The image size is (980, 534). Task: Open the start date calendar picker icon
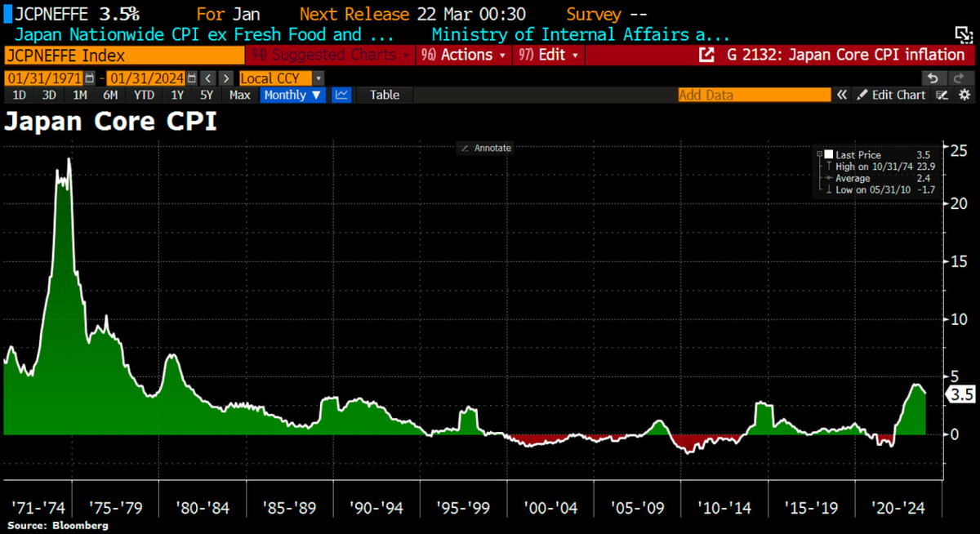click(x=90, y=78)
